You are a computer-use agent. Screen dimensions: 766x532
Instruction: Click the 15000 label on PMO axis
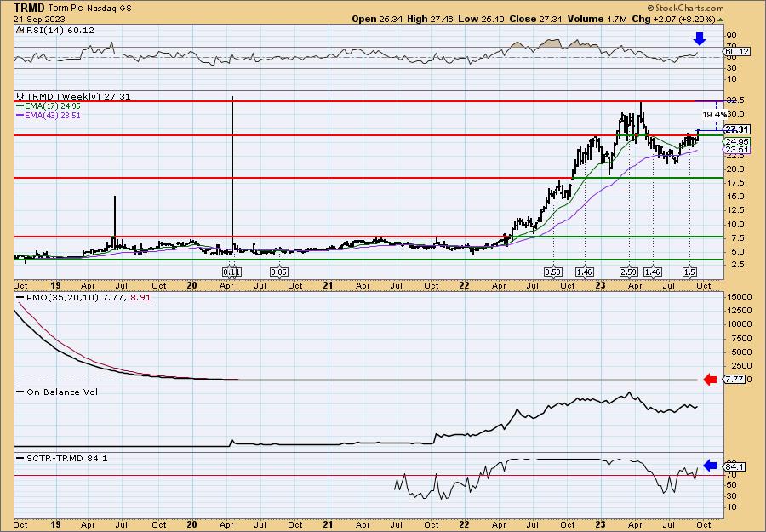[x=739, y=297]
